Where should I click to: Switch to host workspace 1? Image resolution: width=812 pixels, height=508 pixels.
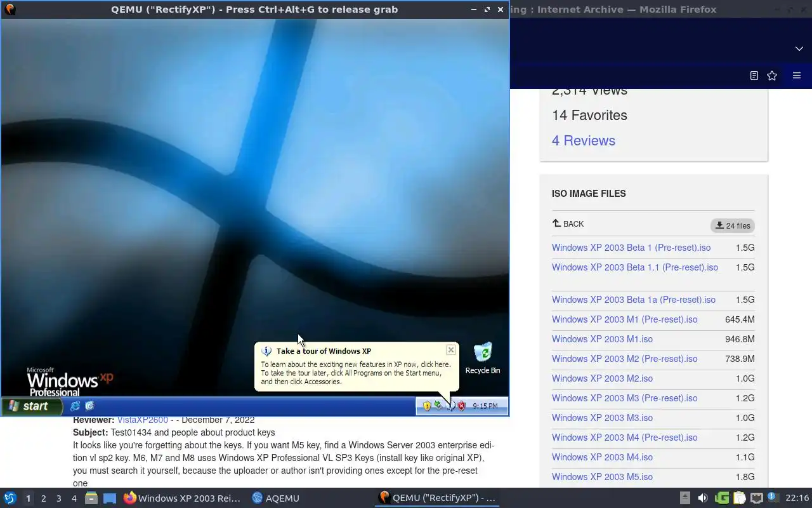click(x=28, y=498)
